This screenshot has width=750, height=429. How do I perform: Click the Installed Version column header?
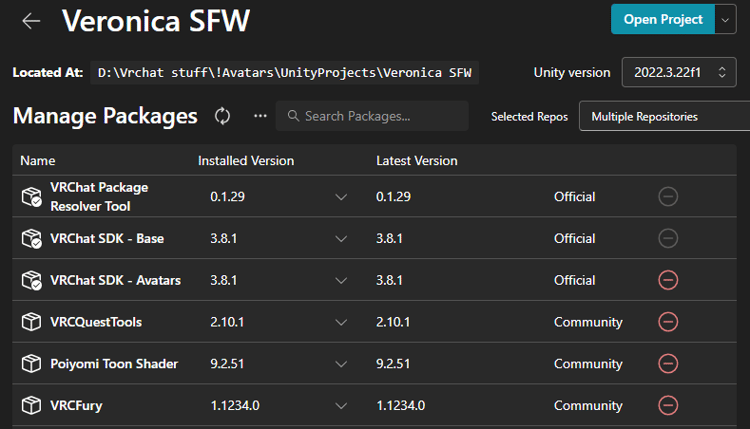point(246,161)
